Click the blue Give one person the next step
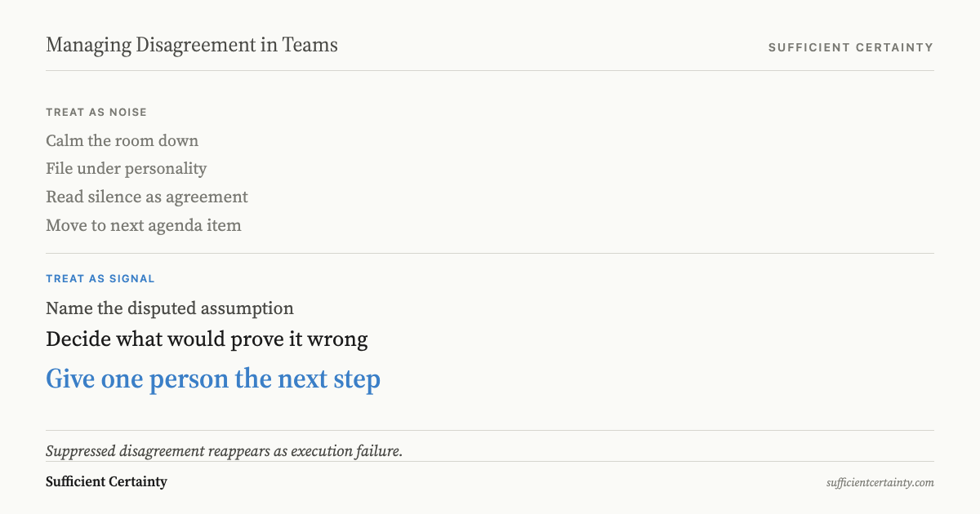 click(213, 379)
